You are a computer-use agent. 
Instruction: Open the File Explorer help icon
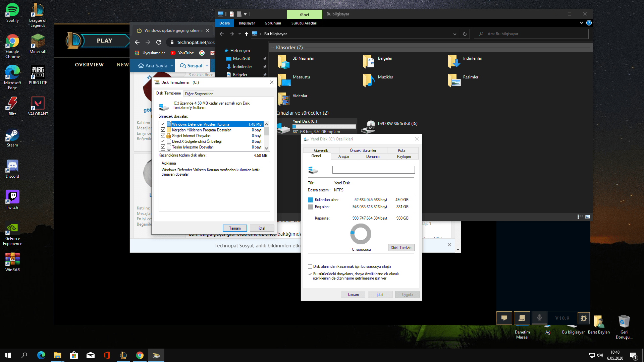(589, 23)
